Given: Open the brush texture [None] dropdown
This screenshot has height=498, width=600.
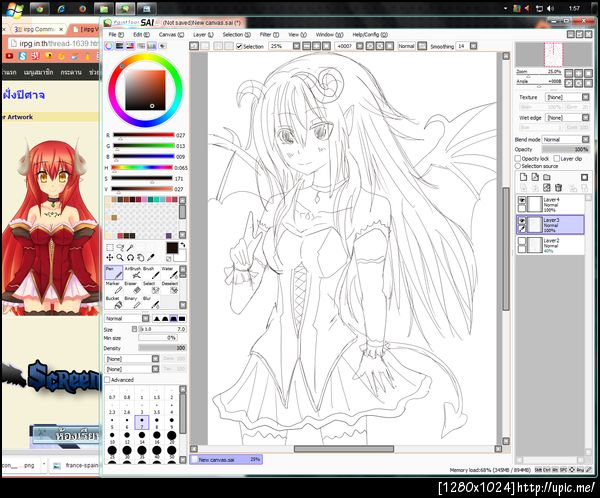Looking at the screenshot, I should pos(132,369).
